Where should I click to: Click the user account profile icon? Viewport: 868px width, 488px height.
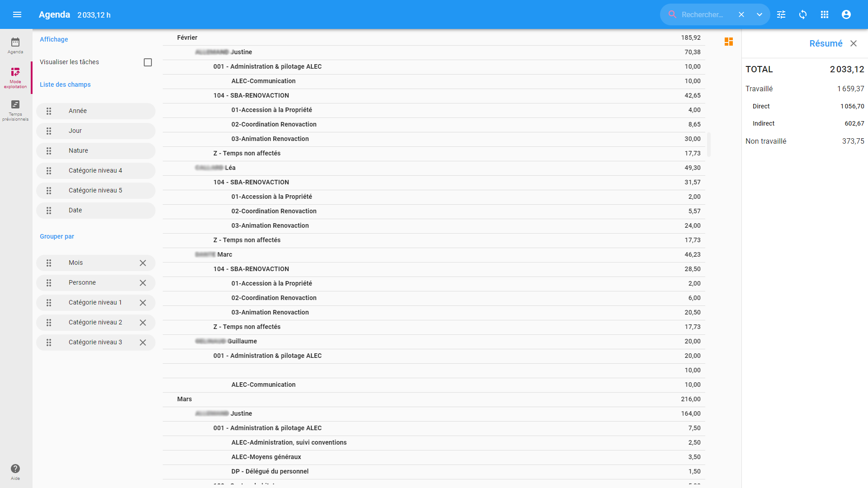tap(847, 14)
